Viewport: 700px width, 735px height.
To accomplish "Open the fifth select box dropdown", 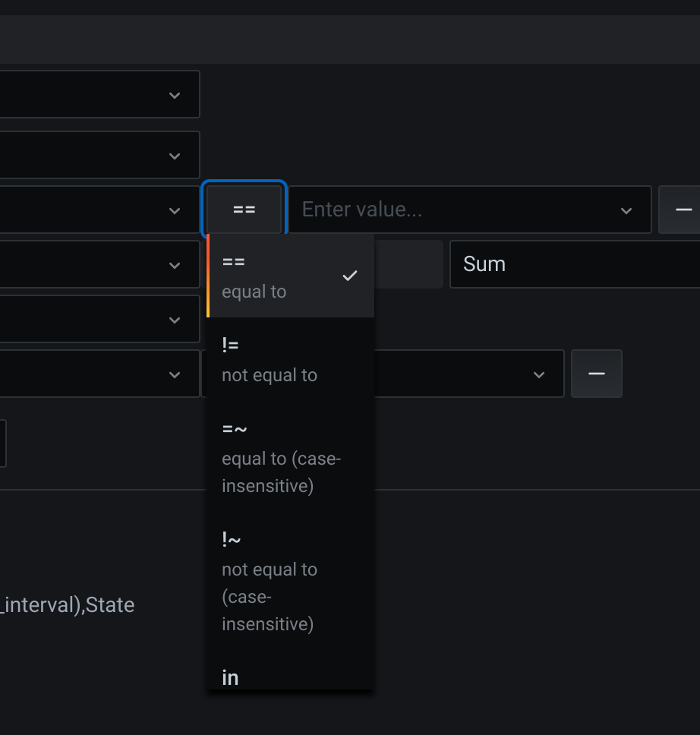I will (x=175, y=319).
